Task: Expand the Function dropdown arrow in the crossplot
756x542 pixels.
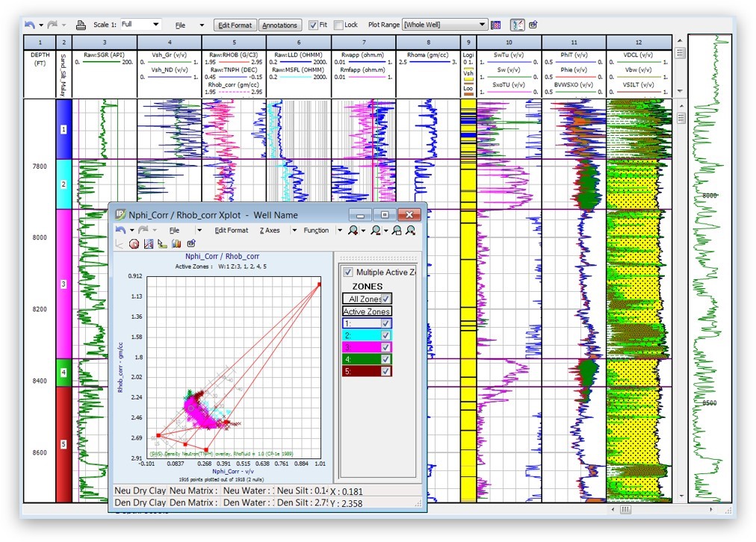Action: click(x=340, y=230)
